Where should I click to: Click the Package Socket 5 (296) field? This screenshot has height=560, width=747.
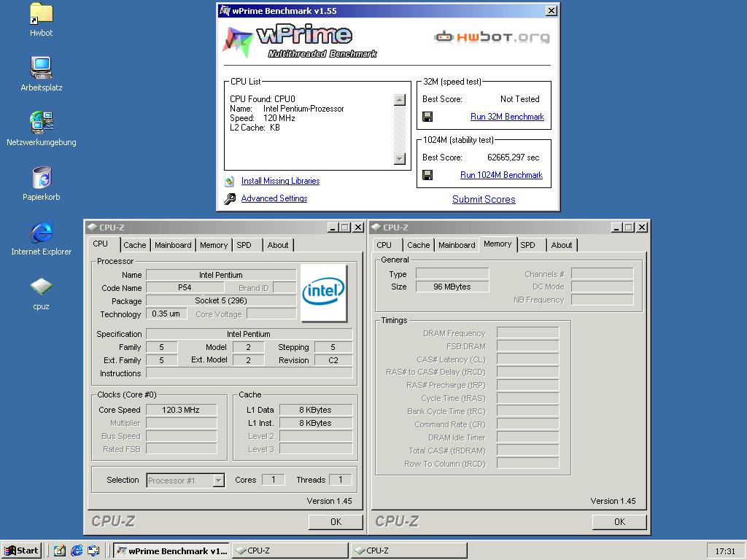[221, 300]
